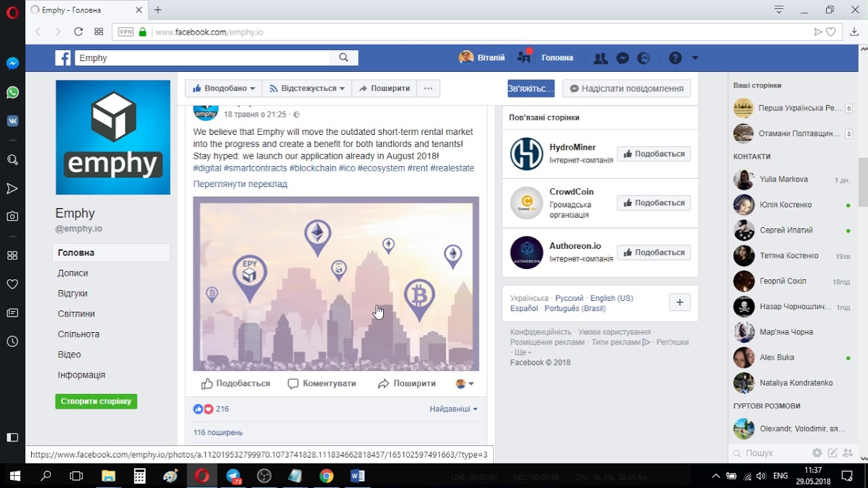Open Вподобано dropdown button
The width and height of the screenshot is (868, 488).
[224, 88]
